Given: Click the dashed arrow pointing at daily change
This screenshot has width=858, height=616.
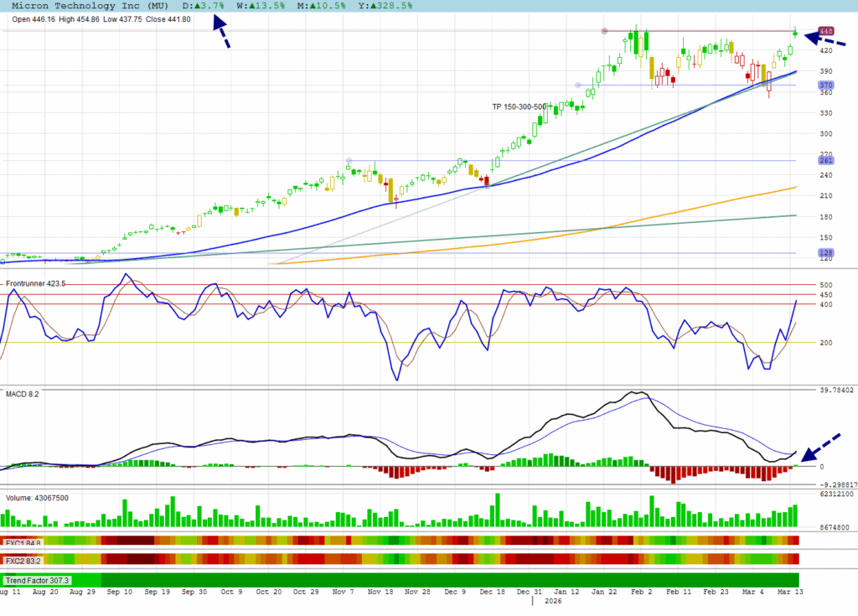Looking at the screenshot, I should point(220,34).
